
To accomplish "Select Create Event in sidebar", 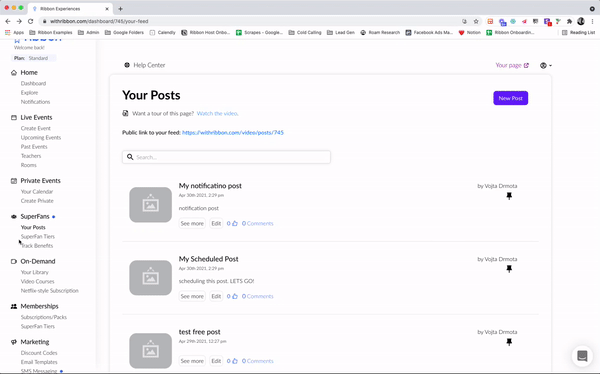I will (x=36, y=128).
